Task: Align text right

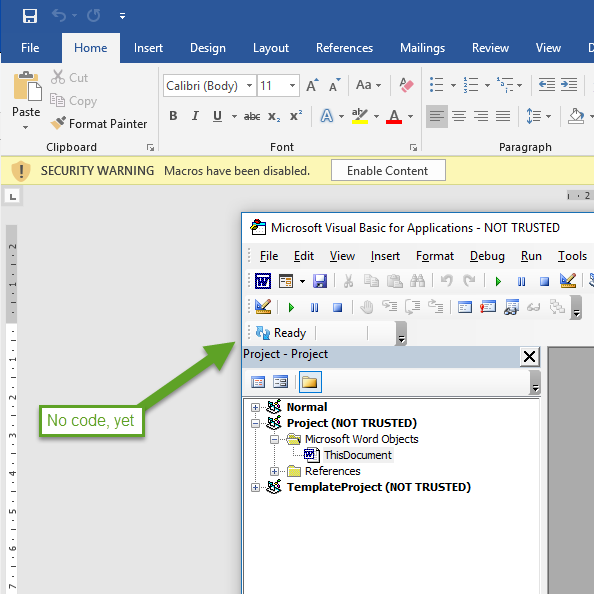Action: pyautogui.click(x=481, y=116)
